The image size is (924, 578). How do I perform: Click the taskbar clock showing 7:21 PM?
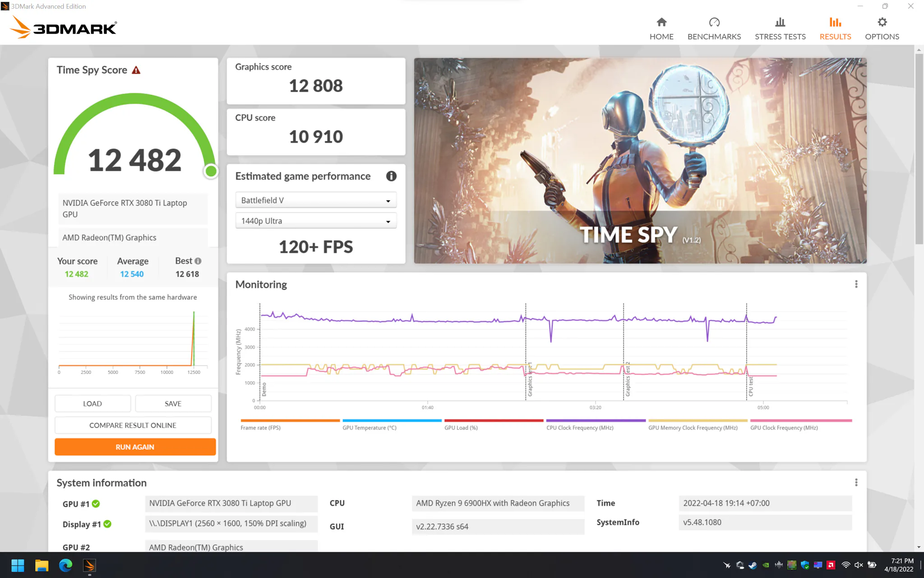click(x=899, y=565)
